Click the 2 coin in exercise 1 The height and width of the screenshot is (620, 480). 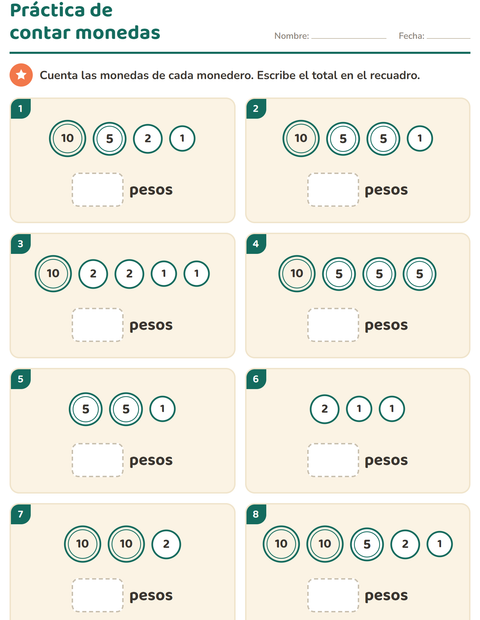pos(147,138)
